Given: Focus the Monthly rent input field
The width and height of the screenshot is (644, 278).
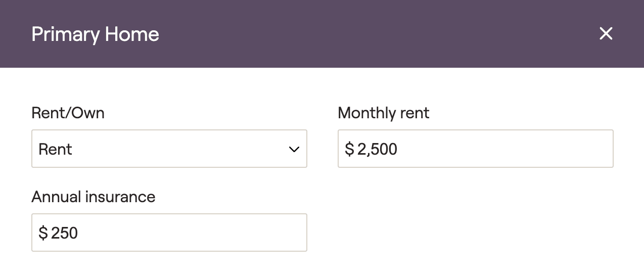Looking at the screenshot, I should pyautogui.click(x=475, y=149).
